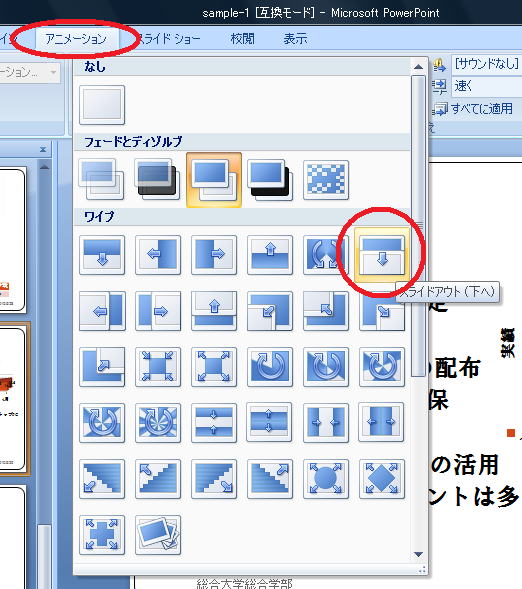Expand the animation dropdown arrow at left
The width and height of the screenshot is (522, 589).
53,72
